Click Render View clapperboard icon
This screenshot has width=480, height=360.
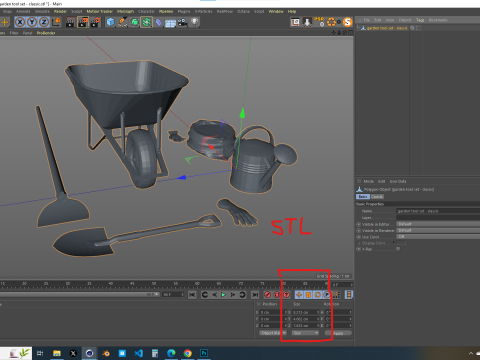pyautogui.click(x=71, y=22)
